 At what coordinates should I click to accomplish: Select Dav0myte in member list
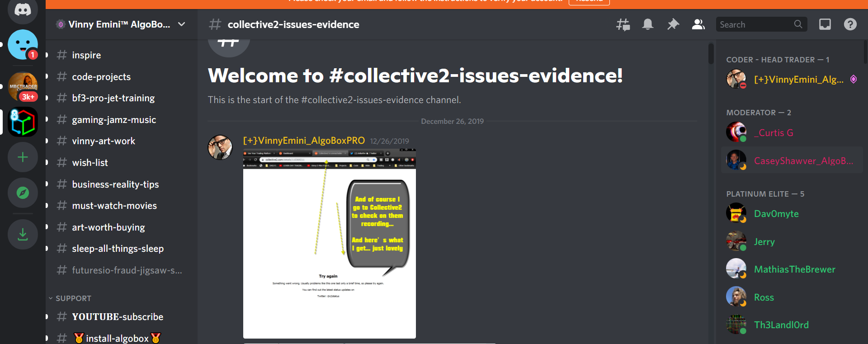792,214
